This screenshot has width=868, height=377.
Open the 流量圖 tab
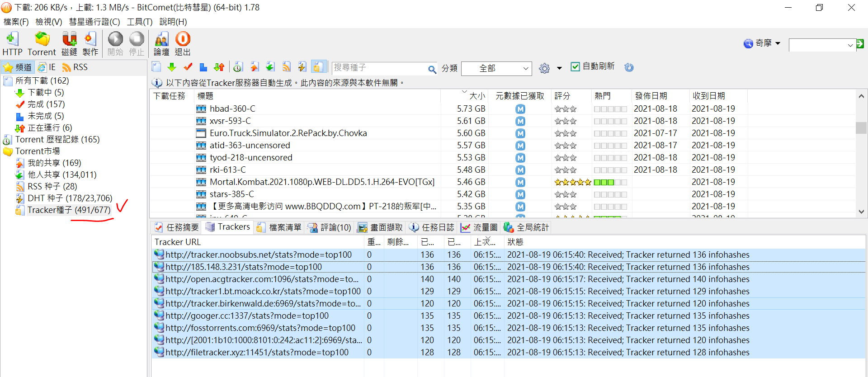pos(479,227)
